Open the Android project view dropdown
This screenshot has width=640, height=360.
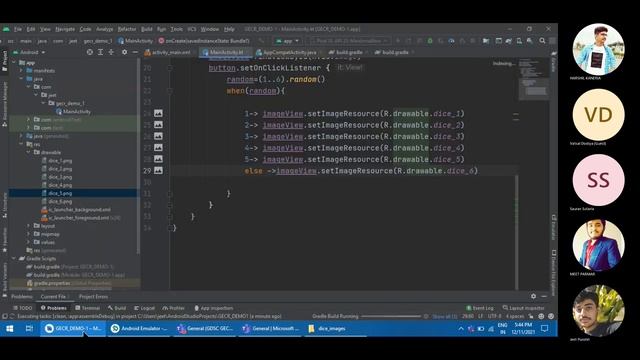click(x=29, y=52)
